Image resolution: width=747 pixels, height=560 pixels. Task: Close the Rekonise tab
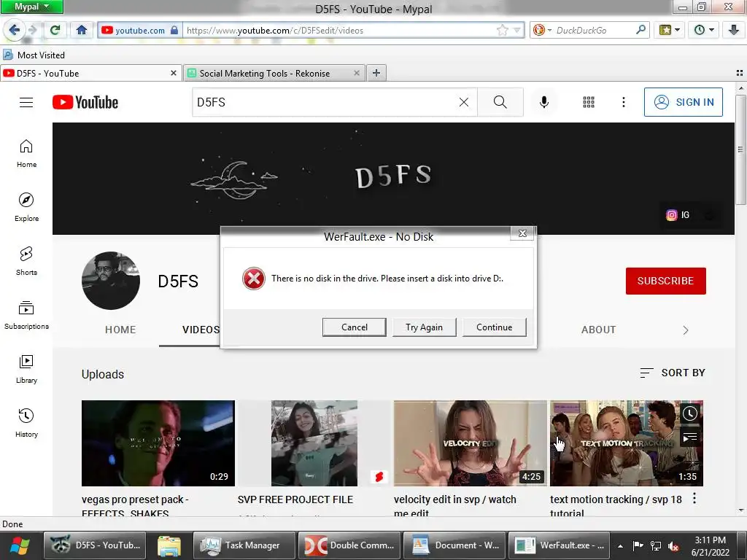pos(356,73)
